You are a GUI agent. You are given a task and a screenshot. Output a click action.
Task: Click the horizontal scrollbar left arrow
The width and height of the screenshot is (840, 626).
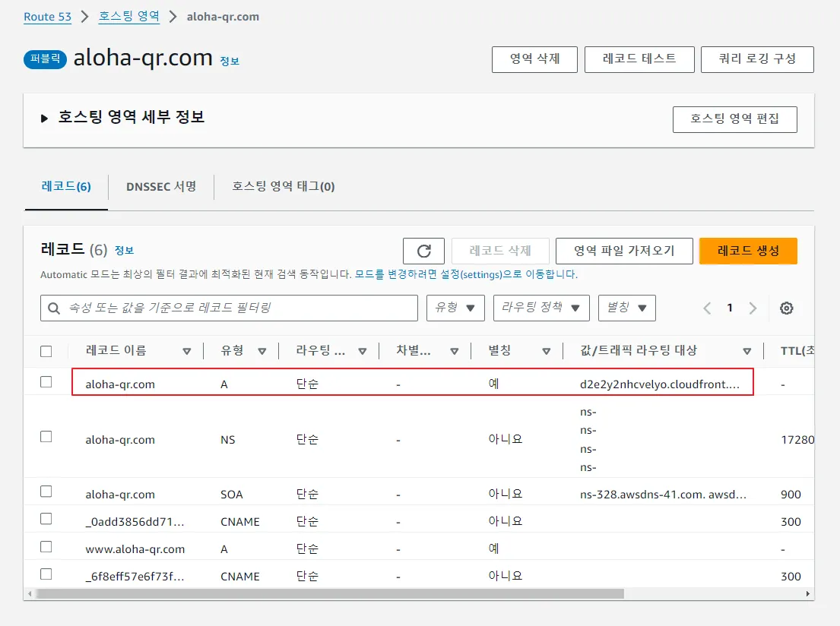point(30,593)
